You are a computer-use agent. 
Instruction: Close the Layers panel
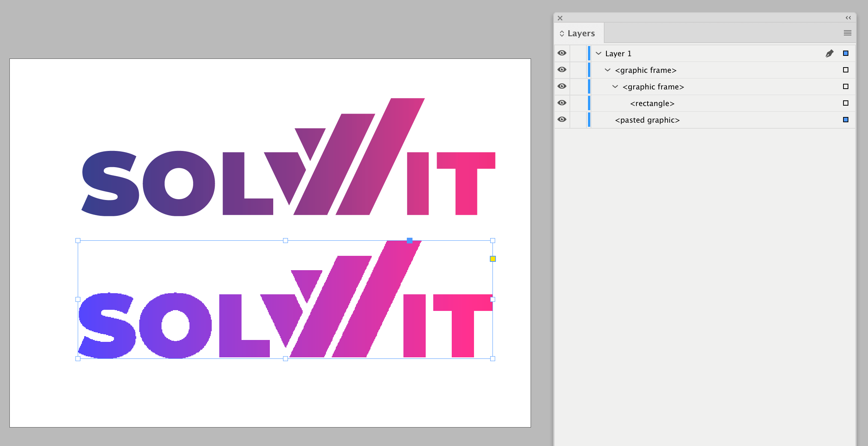(x=560, y=18)
